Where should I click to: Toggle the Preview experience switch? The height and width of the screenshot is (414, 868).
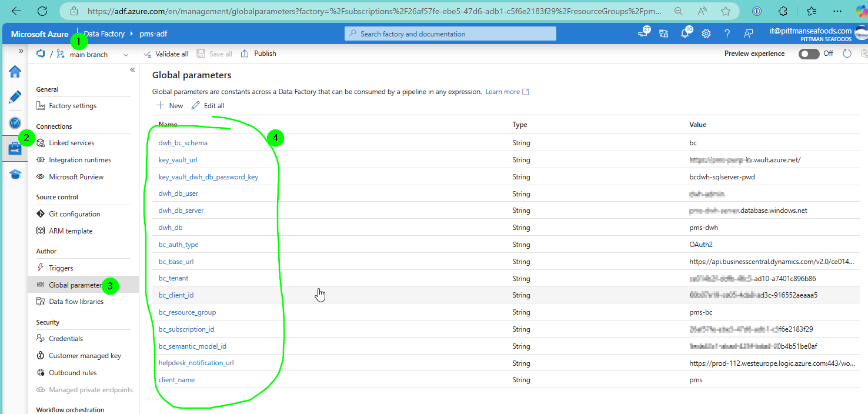tap(809, 54)
